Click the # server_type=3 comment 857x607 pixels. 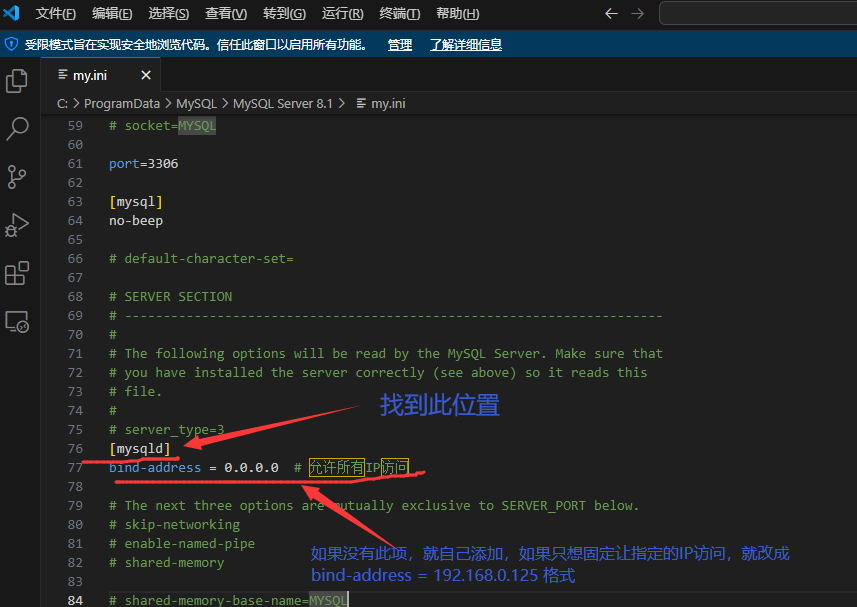(x=167, y=429)
